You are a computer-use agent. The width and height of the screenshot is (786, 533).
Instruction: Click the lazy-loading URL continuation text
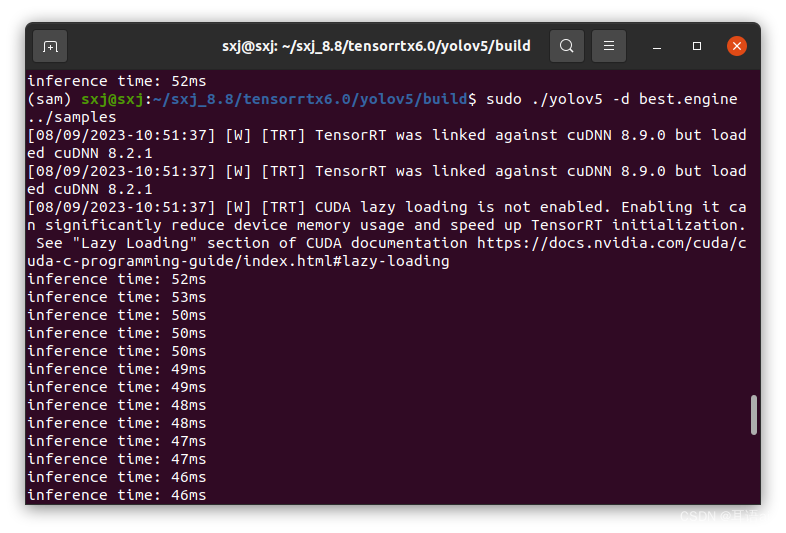tap(238, 261)
